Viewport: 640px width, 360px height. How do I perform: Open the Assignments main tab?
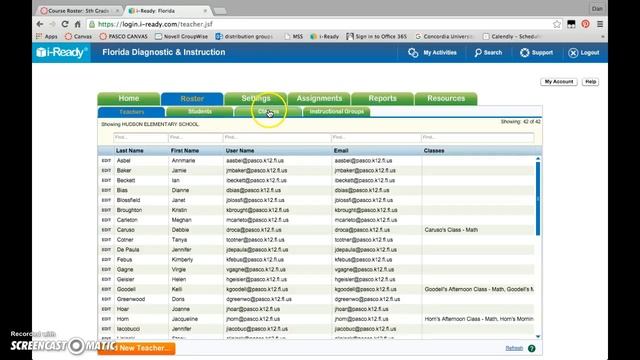tap(319, 98)
